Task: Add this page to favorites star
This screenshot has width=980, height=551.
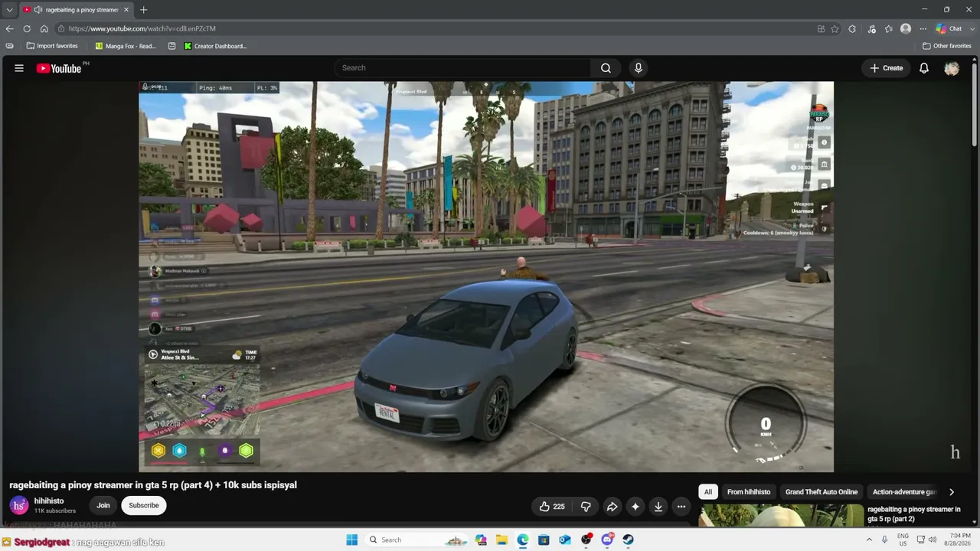Action: coord(835,28)
